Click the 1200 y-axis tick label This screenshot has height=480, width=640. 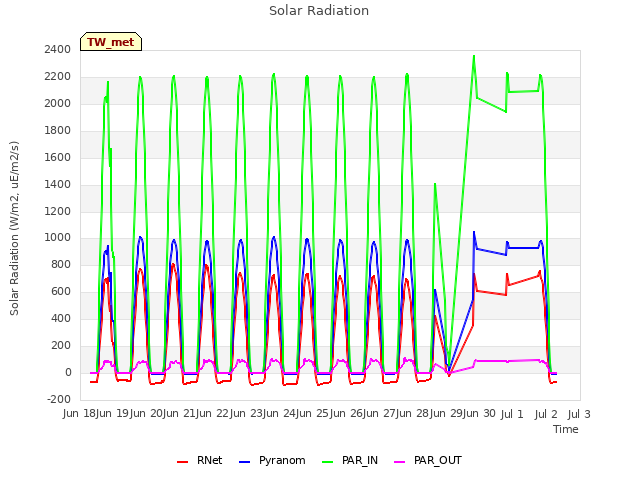coord(58,211)
